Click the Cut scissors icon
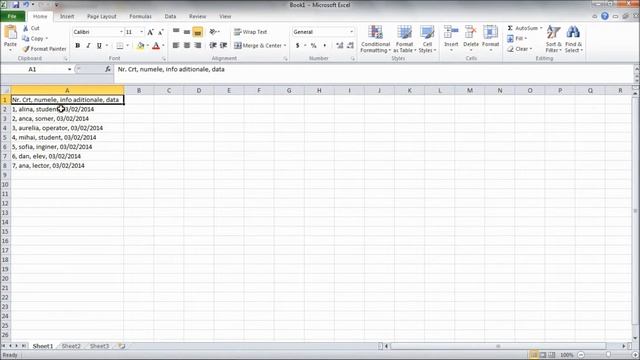Viewport: 640px width, 360px height. (25, 28)
